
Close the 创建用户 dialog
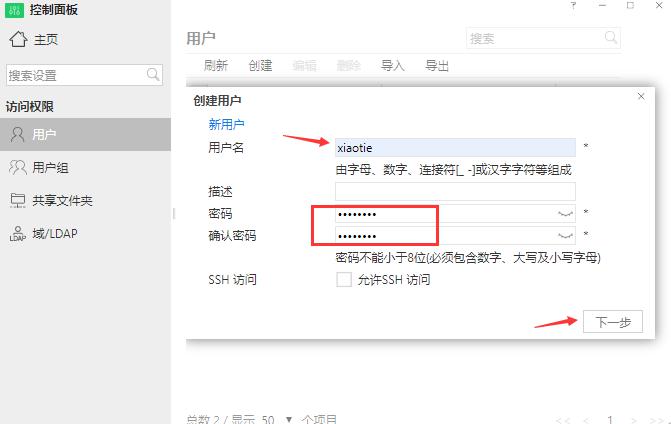coord(641,96)
